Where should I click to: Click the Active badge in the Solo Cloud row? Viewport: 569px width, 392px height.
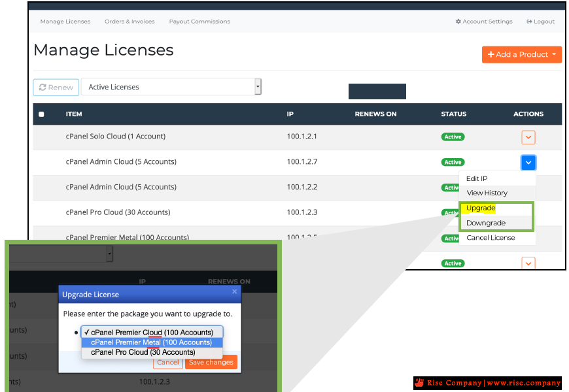click(x=453, y=137)
